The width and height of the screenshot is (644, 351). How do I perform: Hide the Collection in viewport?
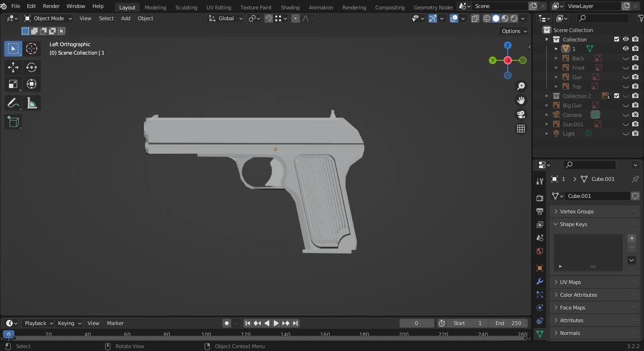(x=626, y=39)
